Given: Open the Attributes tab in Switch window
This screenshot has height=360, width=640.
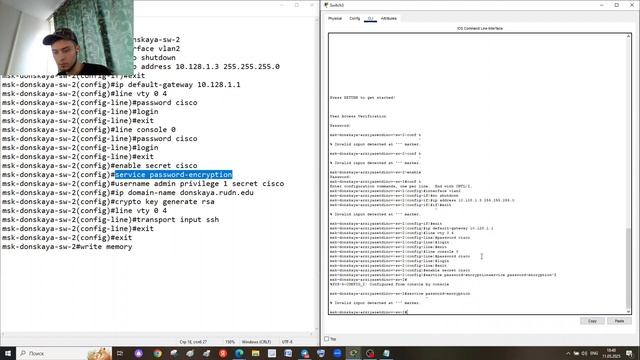Looking at the screenshot, I should coord(389,18).
